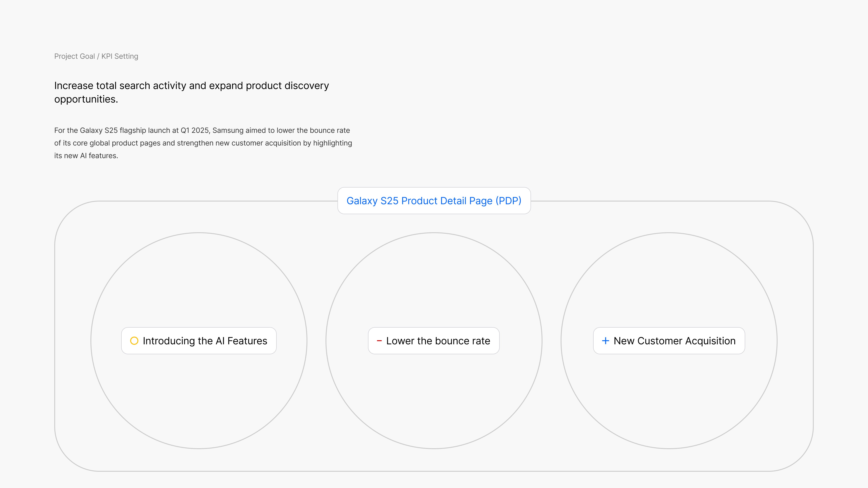
Task: Click the word Samsung in the paragraph
Action: [228, 130]
